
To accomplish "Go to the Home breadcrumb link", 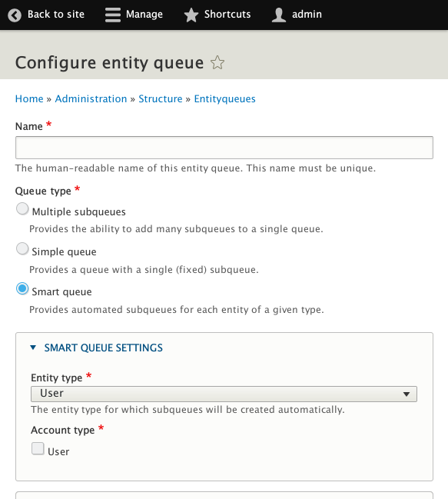I will (29, 98).
